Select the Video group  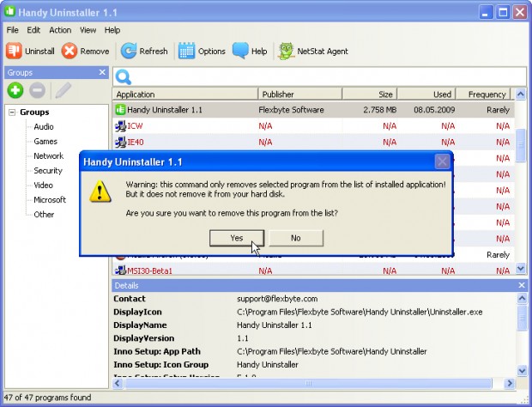tap(43, 185)
